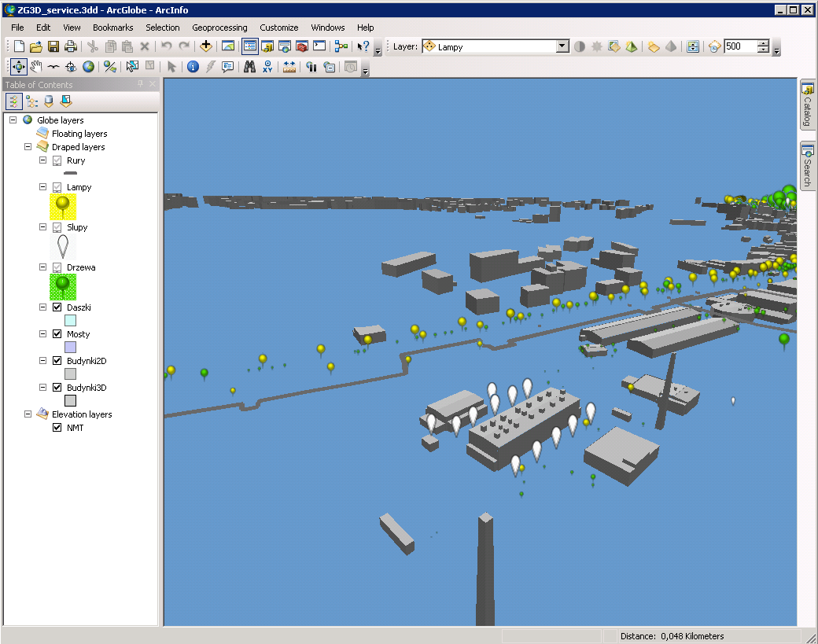Select the Identify info tool
This screenshot has height=644, width=818.
click(x=193, y=67)
